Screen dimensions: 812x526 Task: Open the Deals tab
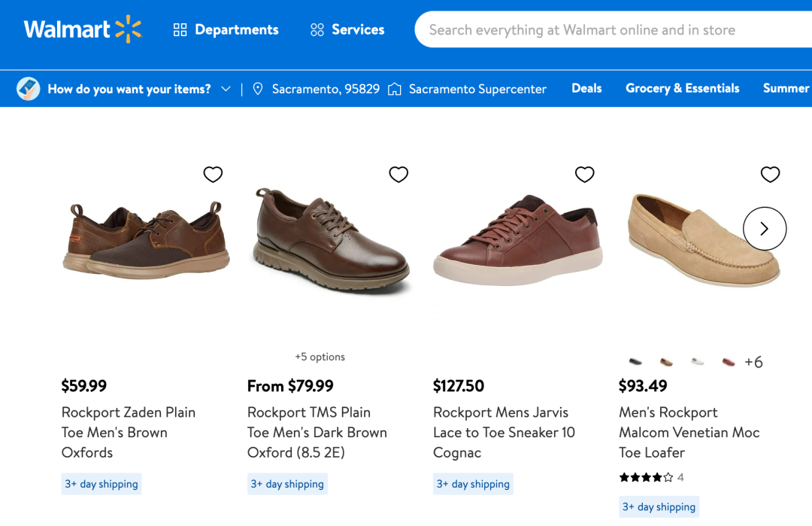(586, 88)
